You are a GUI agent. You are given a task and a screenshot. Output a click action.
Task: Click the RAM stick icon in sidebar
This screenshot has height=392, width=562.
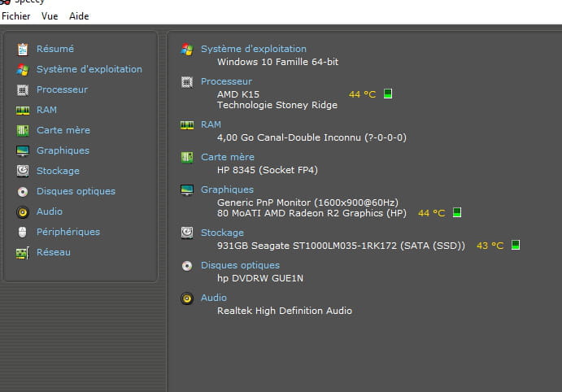tap(23, 111)
